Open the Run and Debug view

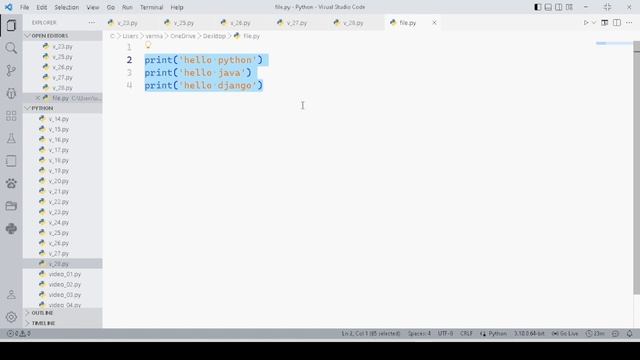coord(11,93)
